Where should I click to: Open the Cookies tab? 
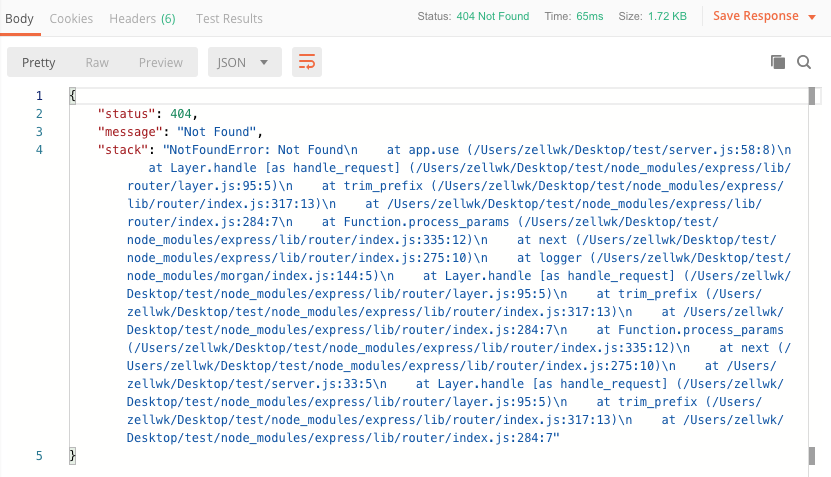tap(71, 18)
